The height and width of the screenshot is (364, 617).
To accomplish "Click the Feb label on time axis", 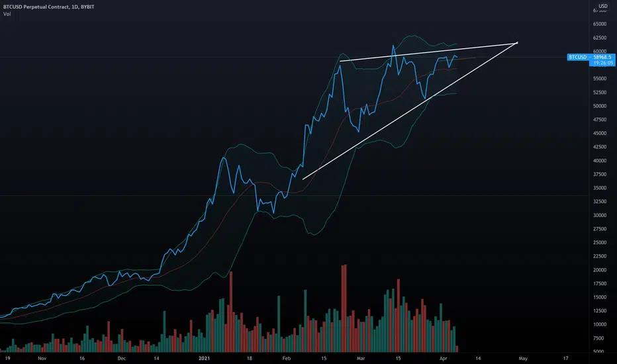I will pyautogui.click(x=287, y=359).
